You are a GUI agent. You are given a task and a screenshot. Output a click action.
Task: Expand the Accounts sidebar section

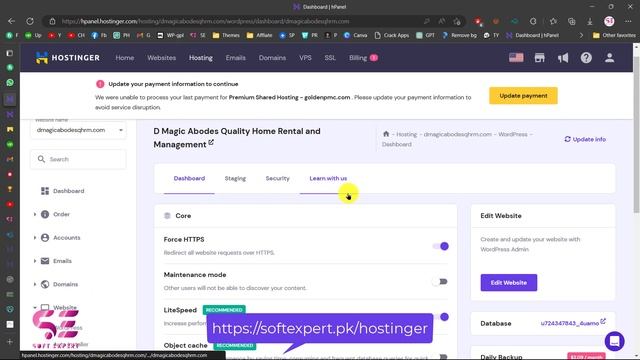pyautogui.click(x=35, y=238)
